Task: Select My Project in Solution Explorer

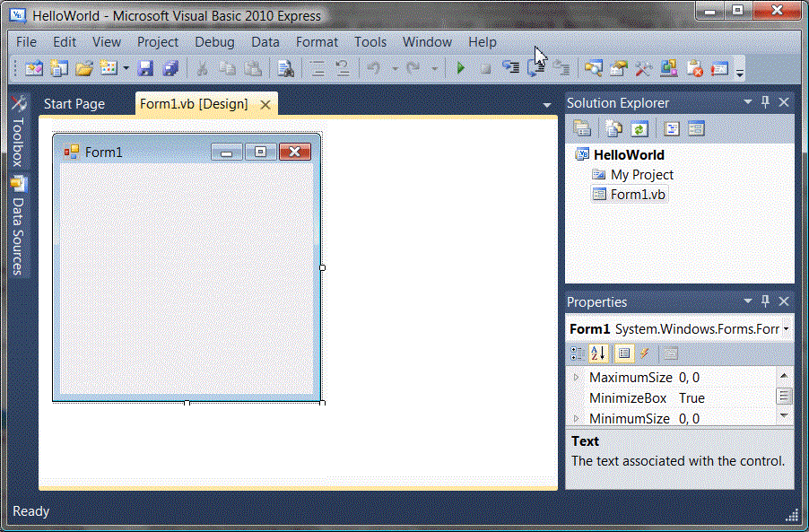Action: pyautogui.click(x=642, y=174)
